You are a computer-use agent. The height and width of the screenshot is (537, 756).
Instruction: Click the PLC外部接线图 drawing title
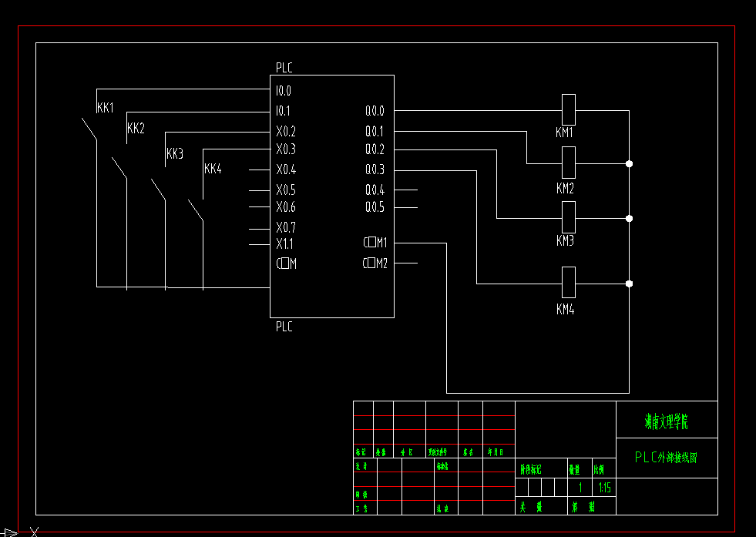point(666,457)
